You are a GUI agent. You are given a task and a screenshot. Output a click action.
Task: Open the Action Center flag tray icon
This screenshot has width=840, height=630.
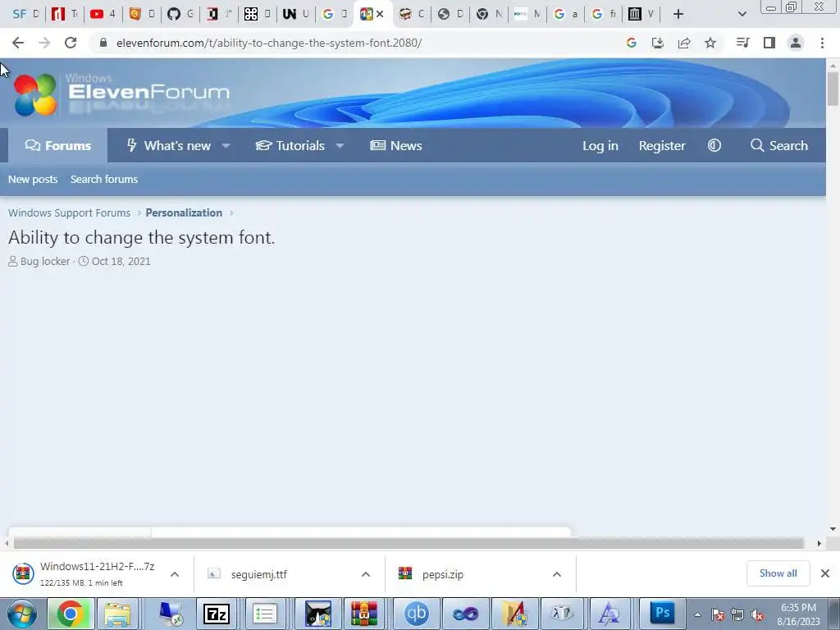click(718, 614)
